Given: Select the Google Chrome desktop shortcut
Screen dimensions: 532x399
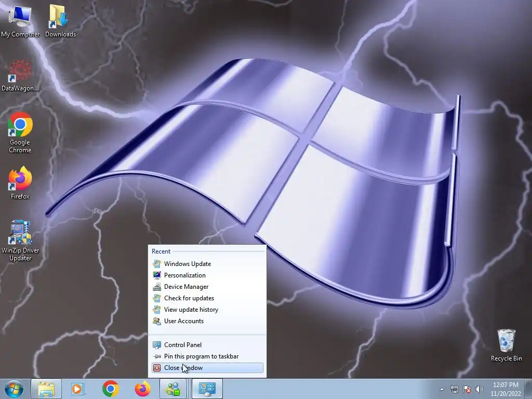Looking at the screenshot, I should pos(20,133).
